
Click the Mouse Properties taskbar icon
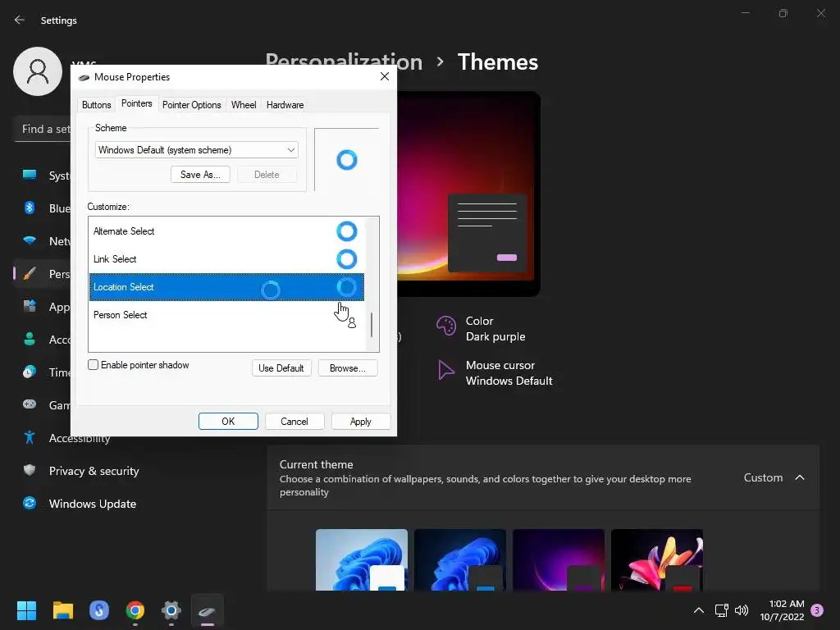click(208, 610)
